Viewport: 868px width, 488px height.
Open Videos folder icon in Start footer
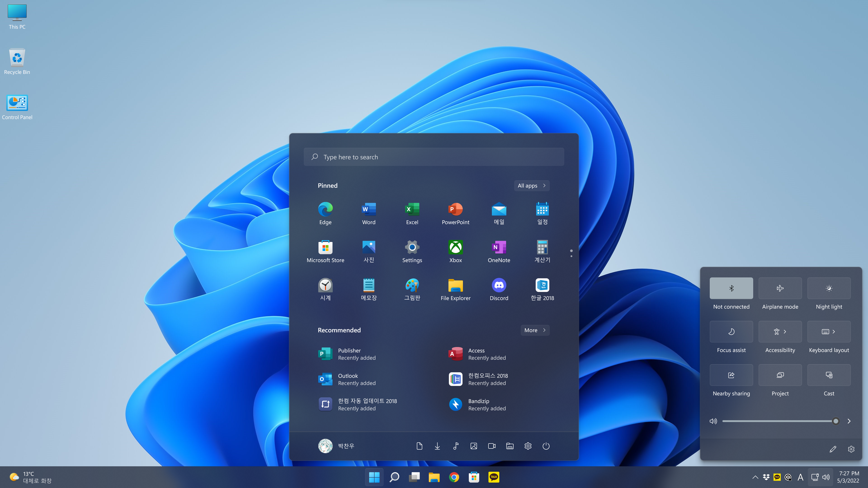pyautogui.click(x=492, y=446)
